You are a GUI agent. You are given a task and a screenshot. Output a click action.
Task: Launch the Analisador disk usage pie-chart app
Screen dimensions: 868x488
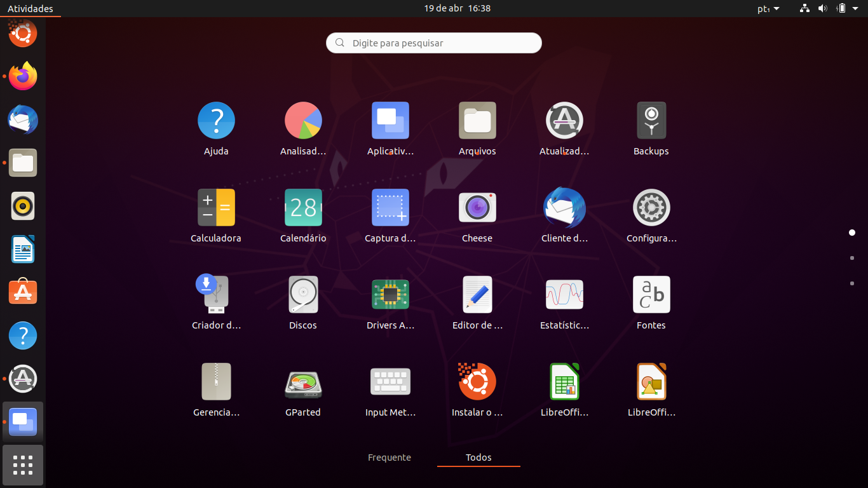(x=303, y=121)
